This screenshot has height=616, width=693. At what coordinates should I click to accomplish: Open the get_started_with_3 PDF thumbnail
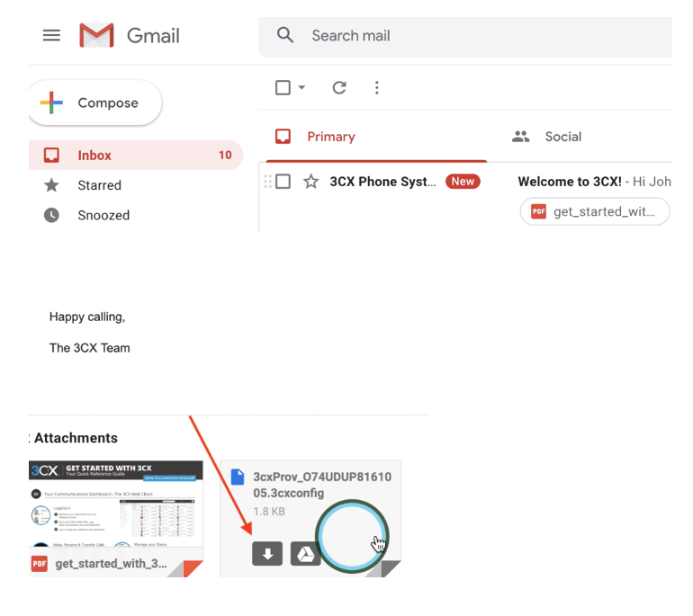pos(115,517)
